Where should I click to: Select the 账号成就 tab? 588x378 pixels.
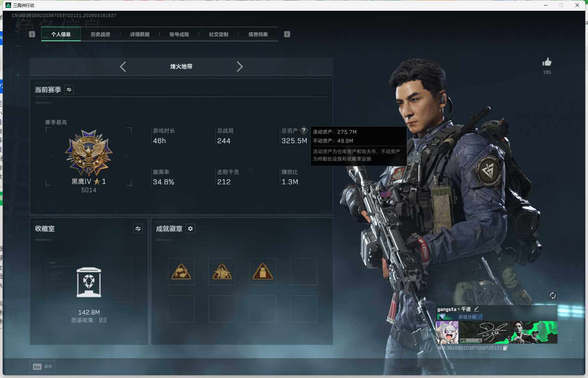click(179, 34)
